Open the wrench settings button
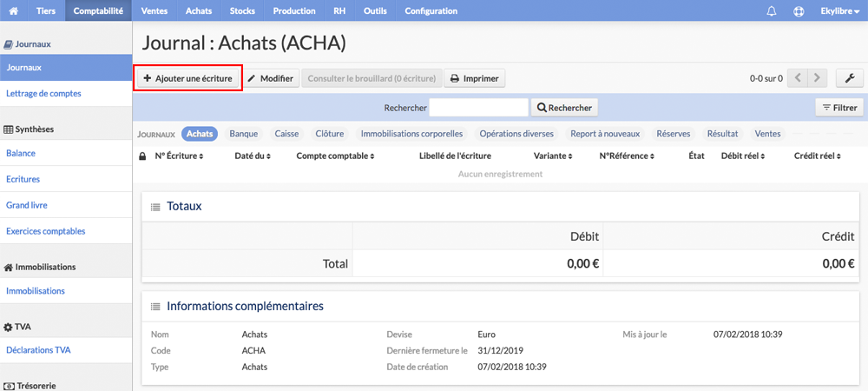The height and width of the screenshot is (391, 868). point(850,78)
